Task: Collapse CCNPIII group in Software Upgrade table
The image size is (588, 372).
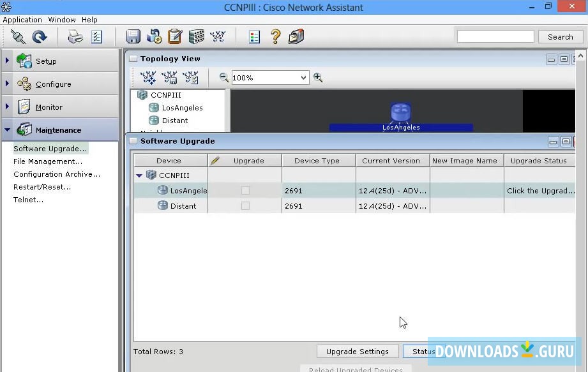Action: tap(139, 175)
